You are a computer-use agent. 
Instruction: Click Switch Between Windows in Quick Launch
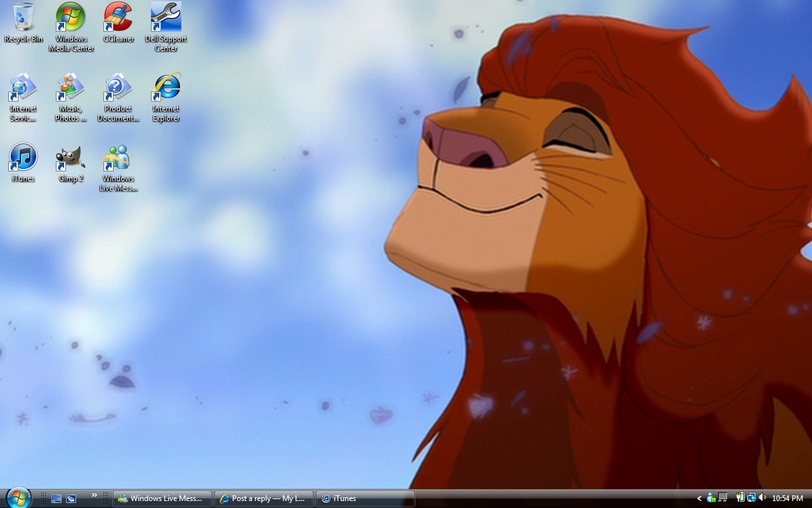[x=71, y=498]
